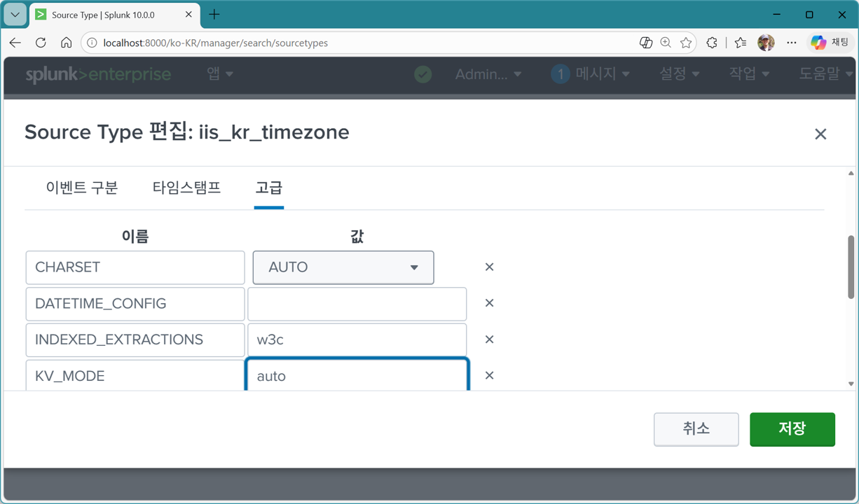Click the DATETIME_CONFIG value field

pos(357,304)
